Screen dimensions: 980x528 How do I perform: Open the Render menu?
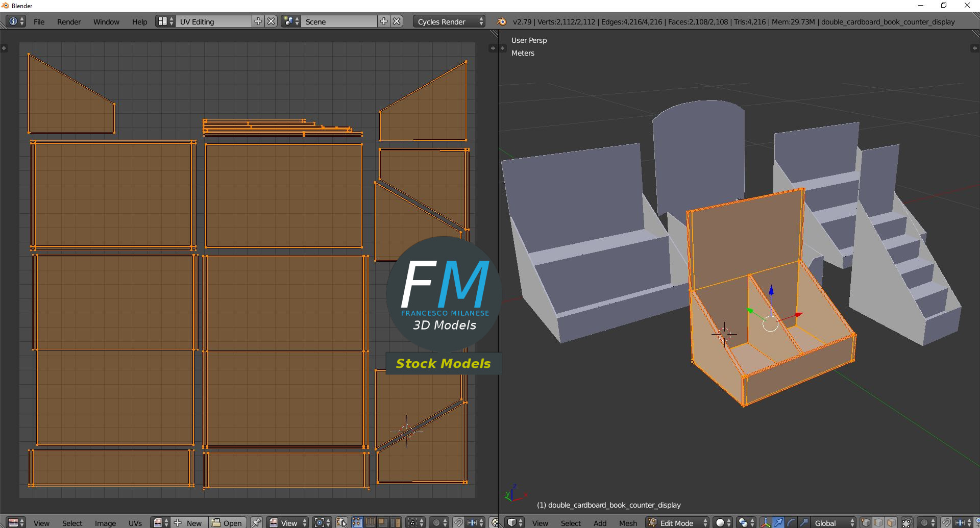click(69, 21)
